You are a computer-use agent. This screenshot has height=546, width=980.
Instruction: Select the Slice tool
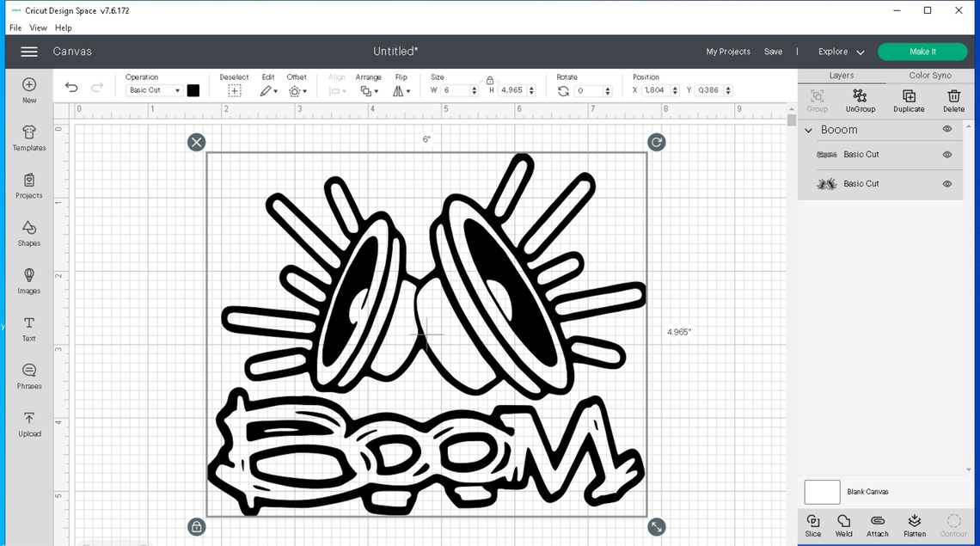coord(812,525)
